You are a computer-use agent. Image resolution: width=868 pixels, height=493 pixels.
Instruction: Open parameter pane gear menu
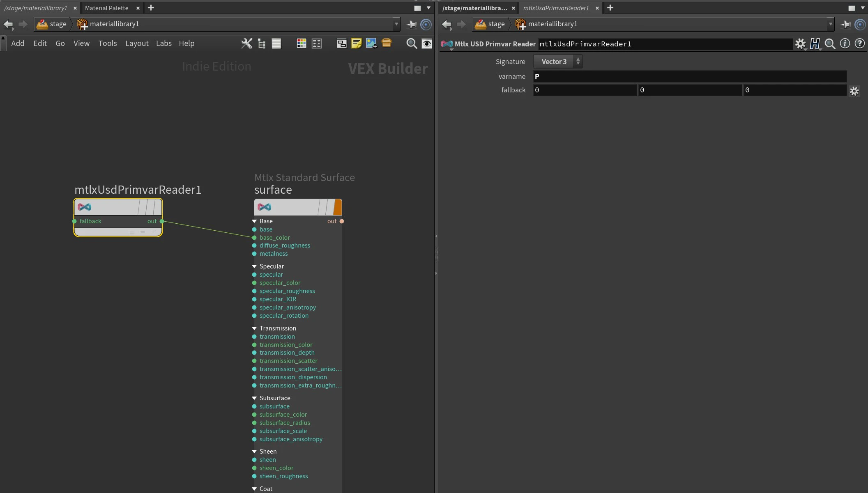(800, 44)
